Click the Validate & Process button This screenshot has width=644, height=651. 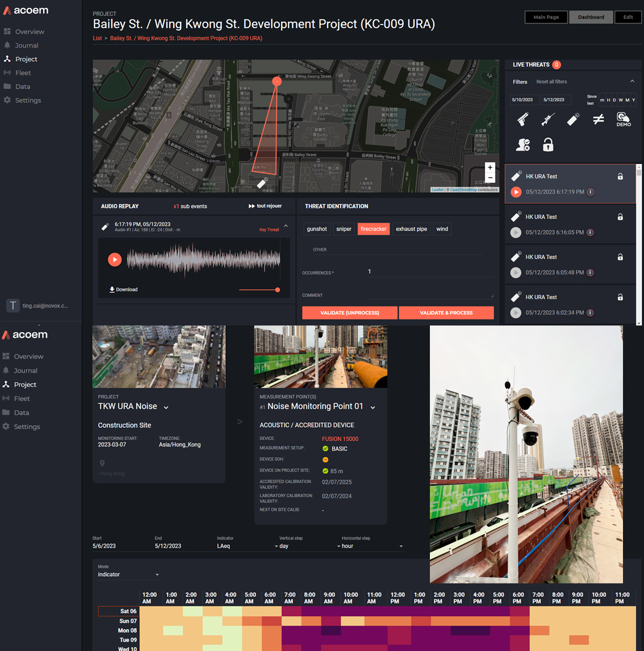click(x=446, y=312)
